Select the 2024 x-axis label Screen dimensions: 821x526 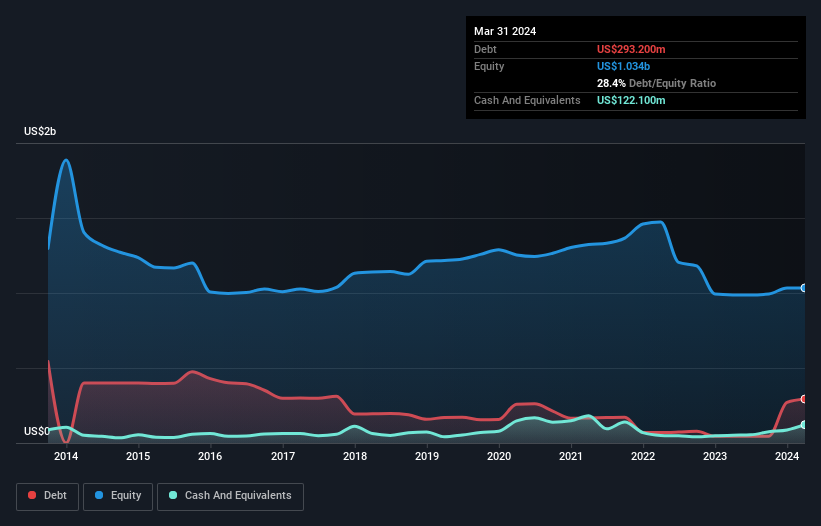(787, 456)
